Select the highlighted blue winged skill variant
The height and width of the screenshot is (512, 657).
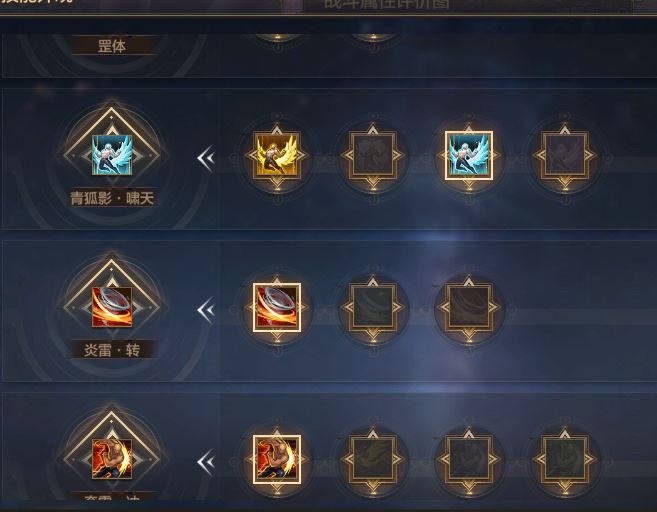(x=469, y=155)
